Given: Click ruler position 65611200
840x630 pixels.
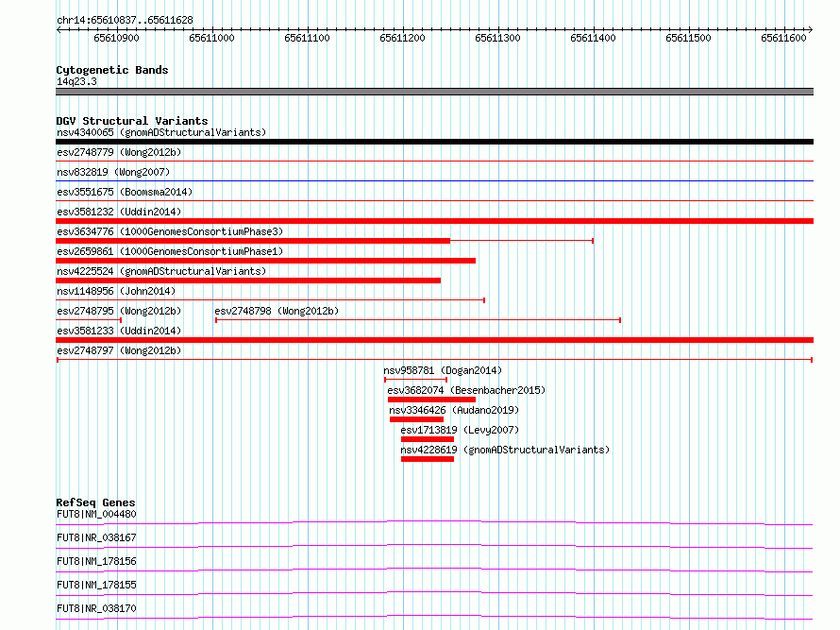Looking at the screenshot, I should click(x=402, y=38).
